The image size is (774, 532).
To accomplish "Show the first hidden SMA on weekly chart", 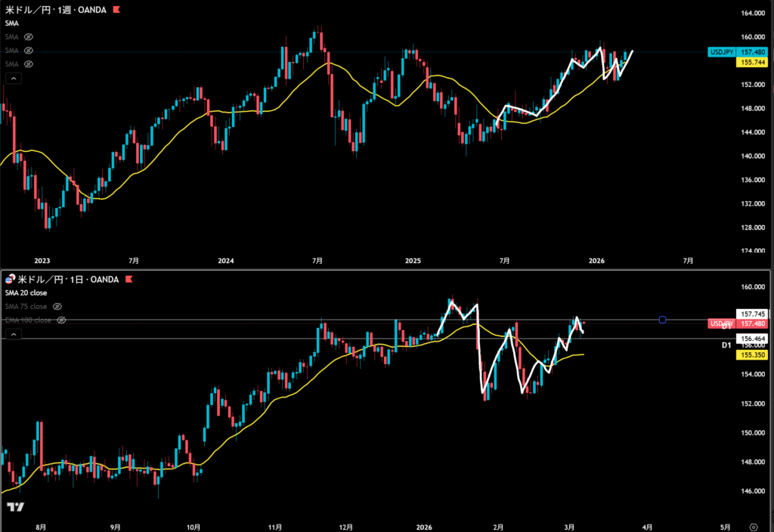I will [x=29, y=36].
